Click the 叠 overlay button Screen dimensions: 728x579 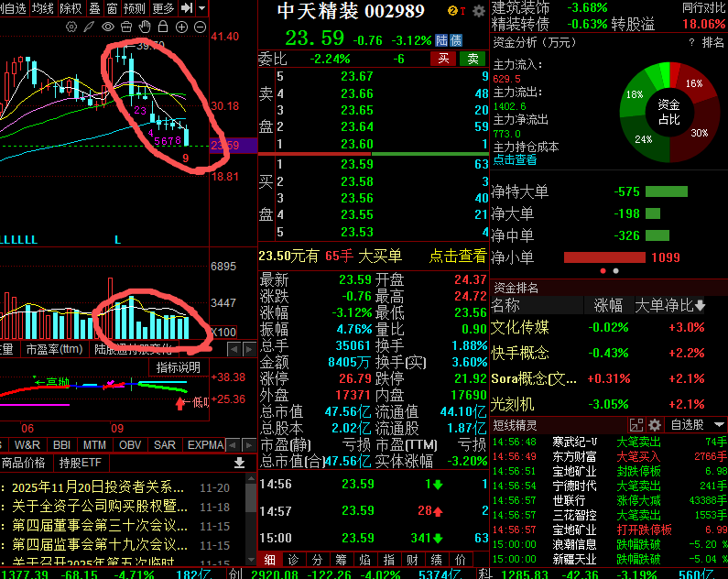tap(94, 8)
